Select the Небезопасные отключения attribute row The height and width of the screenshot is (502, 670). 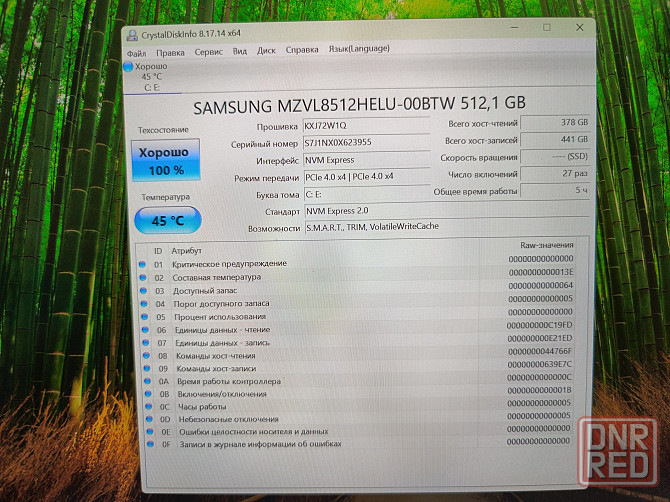click(360, 417)
